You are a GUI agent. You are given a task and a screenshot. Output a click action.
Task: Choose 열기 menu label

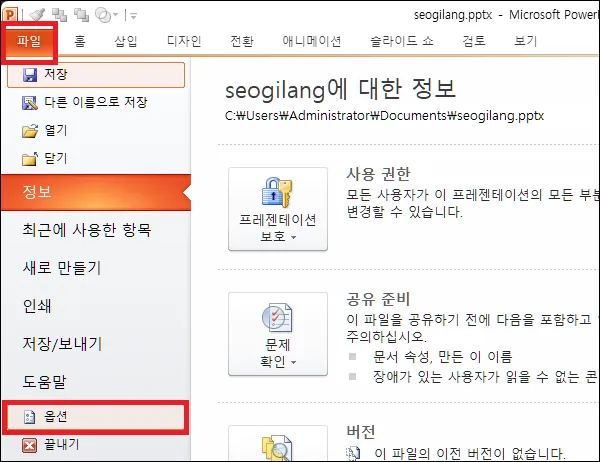(56, 131)
